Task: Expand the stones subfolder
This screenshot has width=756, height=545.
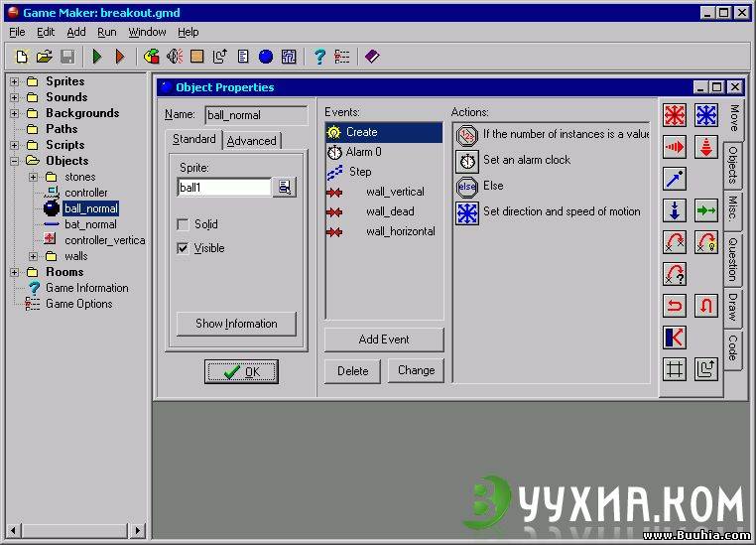Action: pyautogui.click(x=33, y=177)
